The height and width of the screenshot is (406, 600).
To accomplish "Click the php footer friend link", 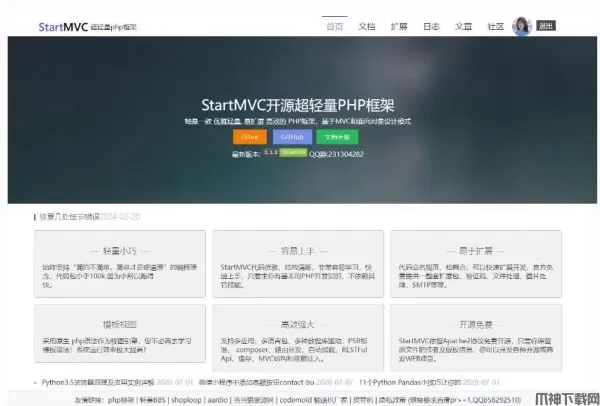I will [121, 400].
